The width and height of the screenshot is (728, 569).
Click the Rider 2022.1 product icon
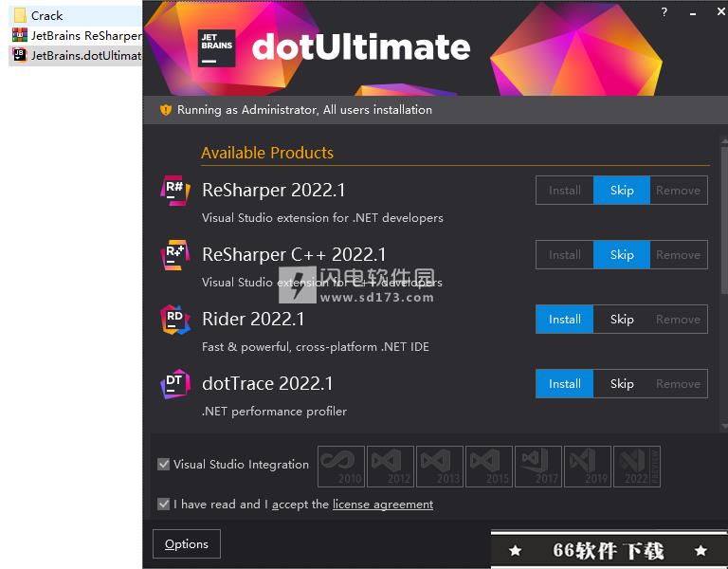(x=175, y=319)
